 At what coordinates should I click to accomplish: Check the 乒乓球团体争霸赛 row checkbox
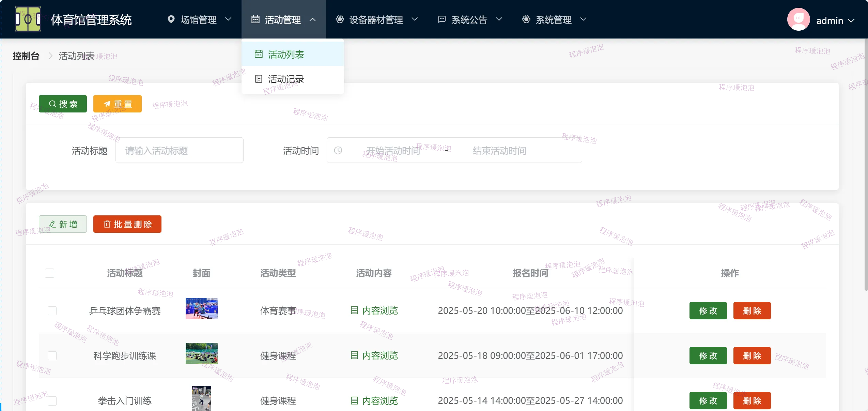[52, 310]
